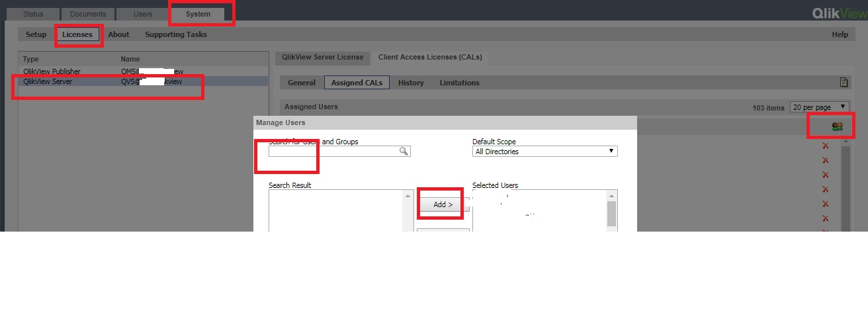Select the QlikView Server License tab
The width and height of the screenshot is (868, 313).
pyautogui.click(x=323, y=57)
